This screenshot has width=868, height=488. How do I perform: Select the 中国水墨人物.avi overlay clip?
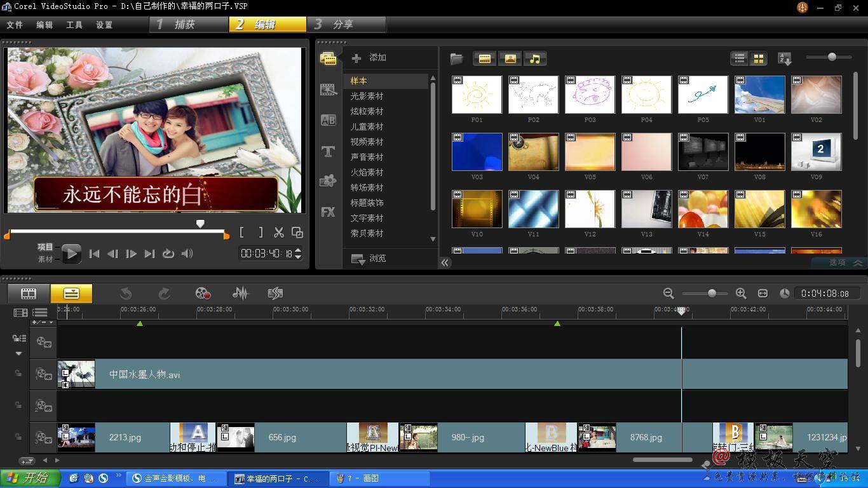coord(452,374)
